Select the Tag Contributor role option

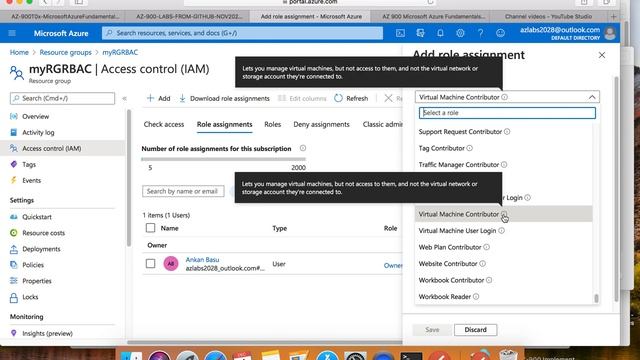[x=503, y=148]
